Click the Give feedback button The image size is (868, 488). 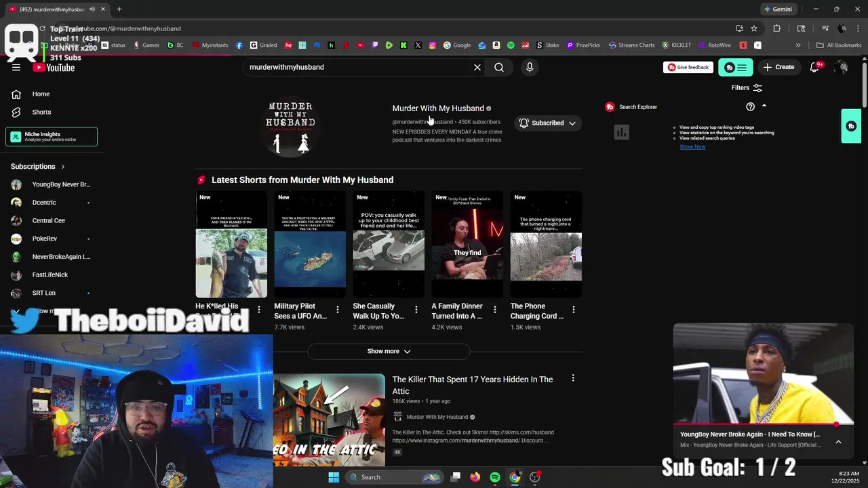pos(688,67)
